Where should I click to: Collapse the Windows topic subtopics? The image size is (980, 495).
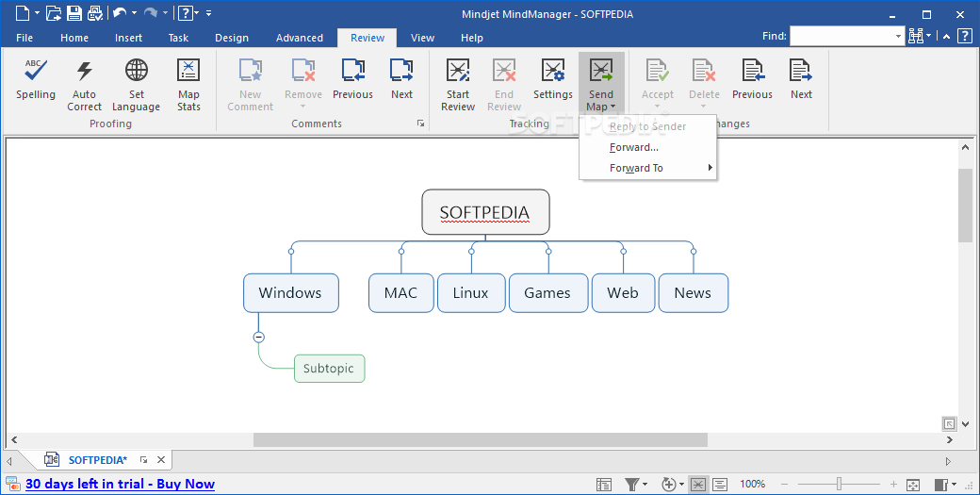click(259, 337)
